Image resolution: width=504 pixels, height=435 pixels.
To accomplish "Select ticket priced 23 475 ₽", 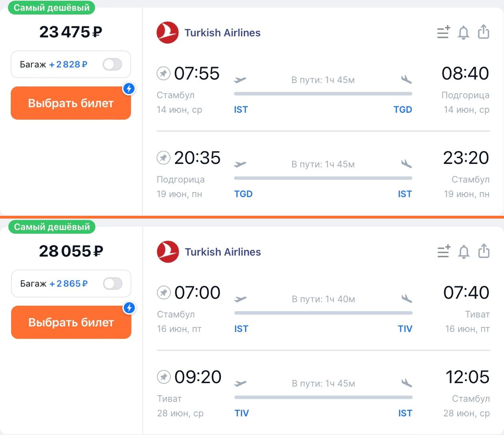I will point(71,103).
